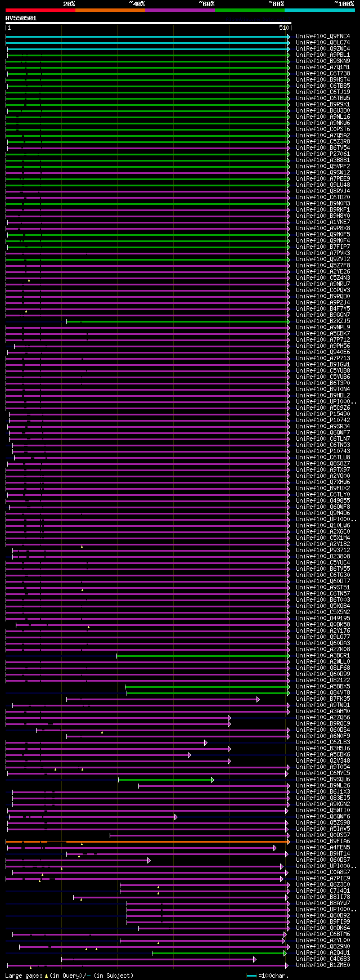Select the query sequence label AV550501
This screenshot has height=980, width=360.
pyautogui.click(x=21, y=18)
